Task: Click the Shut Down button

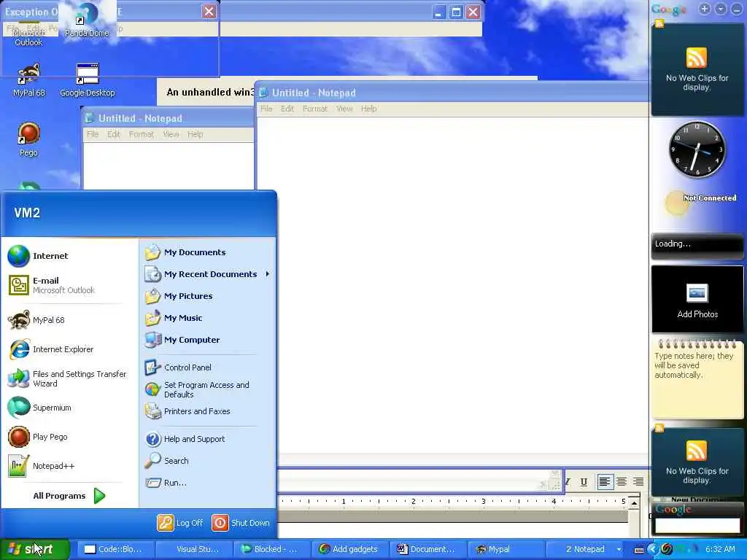Action: [241, 523]
